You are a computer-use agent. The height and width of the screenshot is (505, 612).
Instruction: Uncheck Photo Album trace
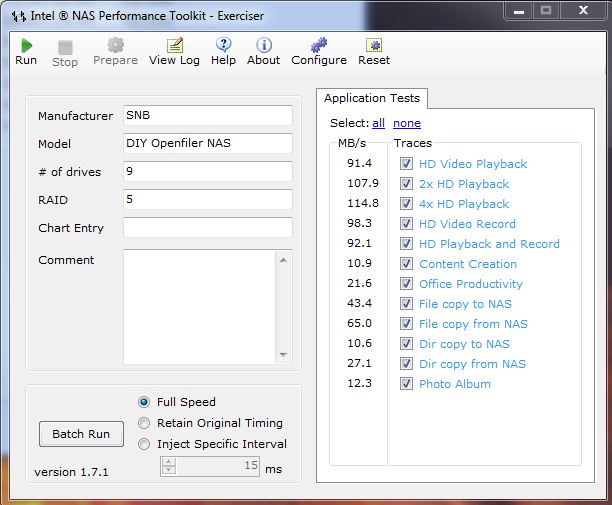point(406,384)
